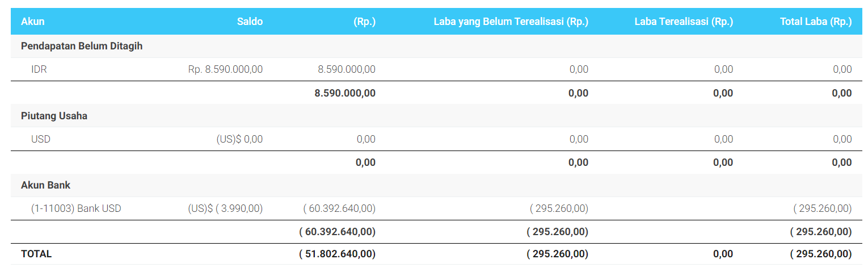Click the Rp. 8.590.000,00 saldo value
Viewport: 868px width, 280px height.
click(x=225, y=69)
